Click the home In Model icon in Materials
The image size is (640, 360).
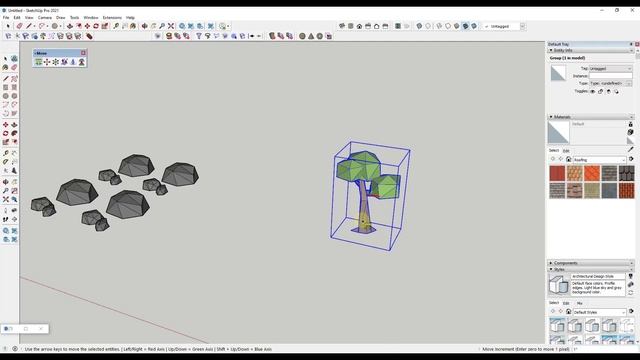pyautogui.click(x=568, y=159)
